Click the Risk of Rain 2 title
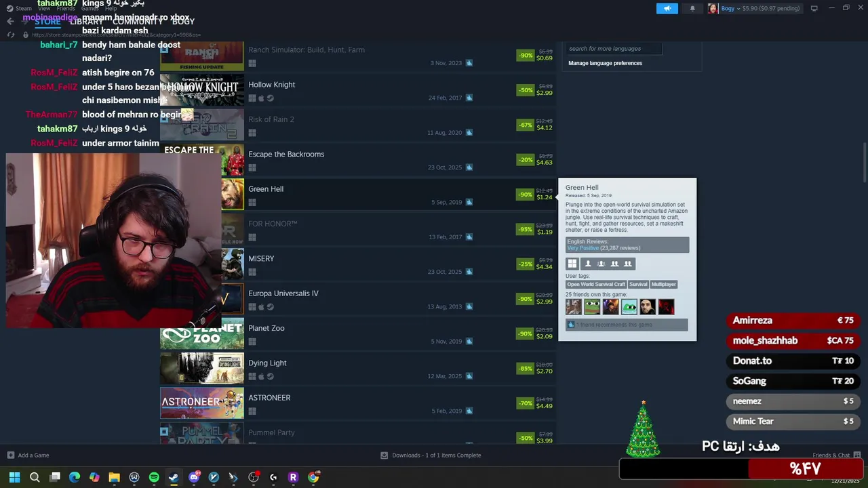This screenshot has height=488, width=868. (271, 119)
